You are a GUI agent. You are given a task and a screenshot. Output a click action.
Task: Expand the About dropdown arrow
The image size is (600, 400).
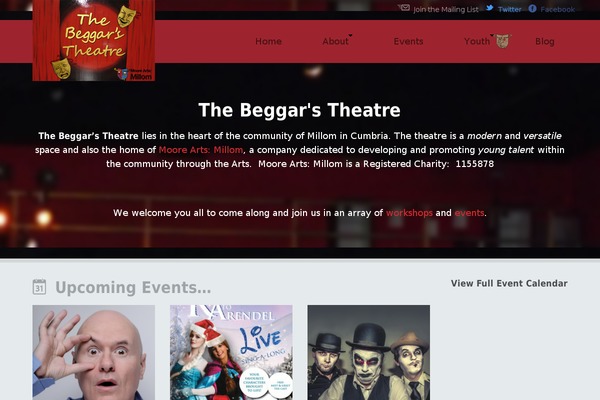coord(350,35)
